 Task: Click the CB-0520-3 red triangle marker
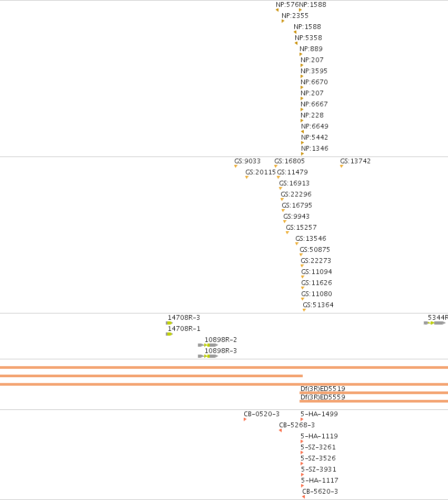(x=245, y=419)
